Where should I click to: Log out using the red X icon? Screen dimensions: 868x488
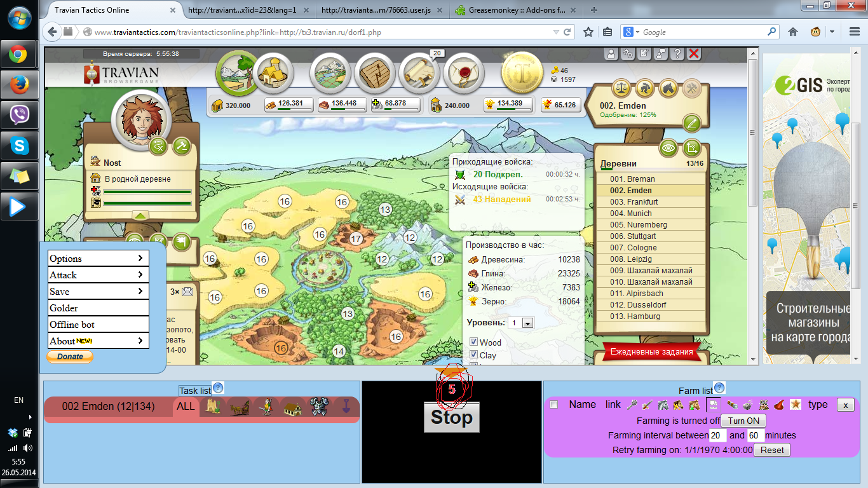(x=694, y=54)
